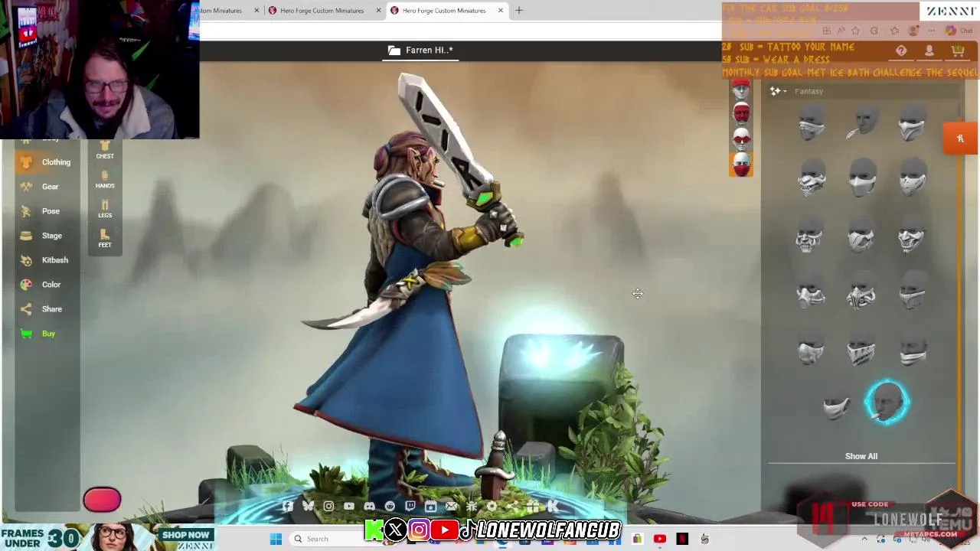
Task: Choose the red full-face mask slot icon
Action: tap(741, 115)
